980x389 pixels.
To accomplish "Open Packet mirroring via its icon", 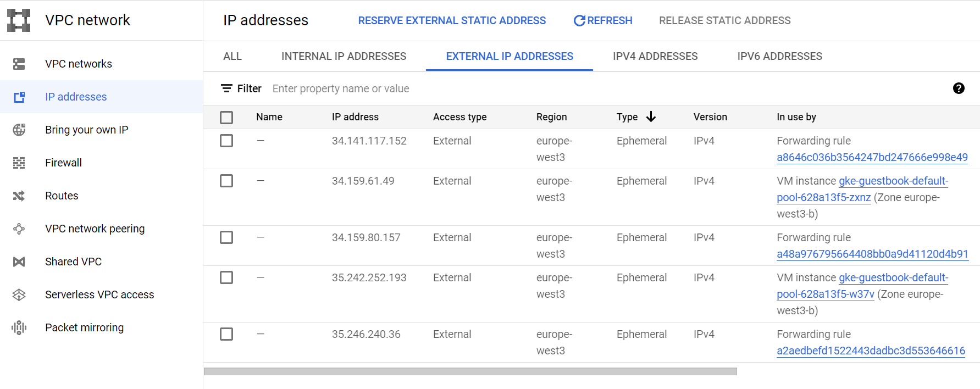I will pos(19,328).
